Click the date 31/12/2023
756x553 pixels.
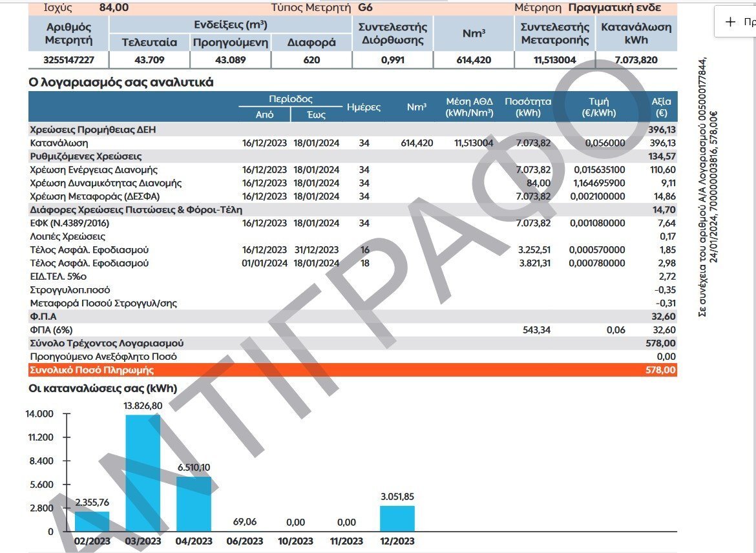pos(316,250)
